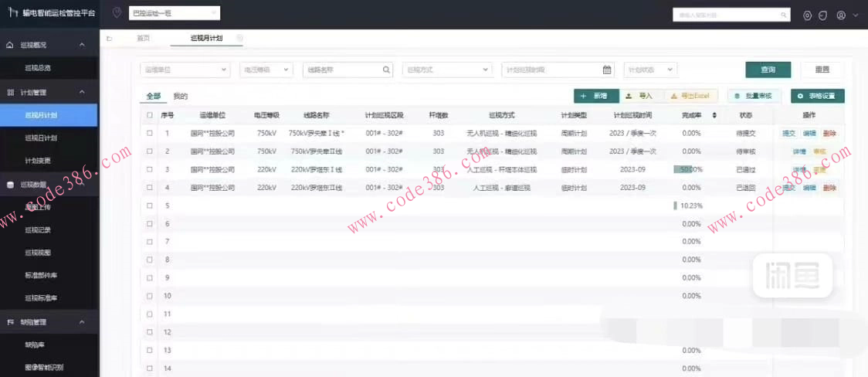Switch to the 首页 tab

pos(144,38)
